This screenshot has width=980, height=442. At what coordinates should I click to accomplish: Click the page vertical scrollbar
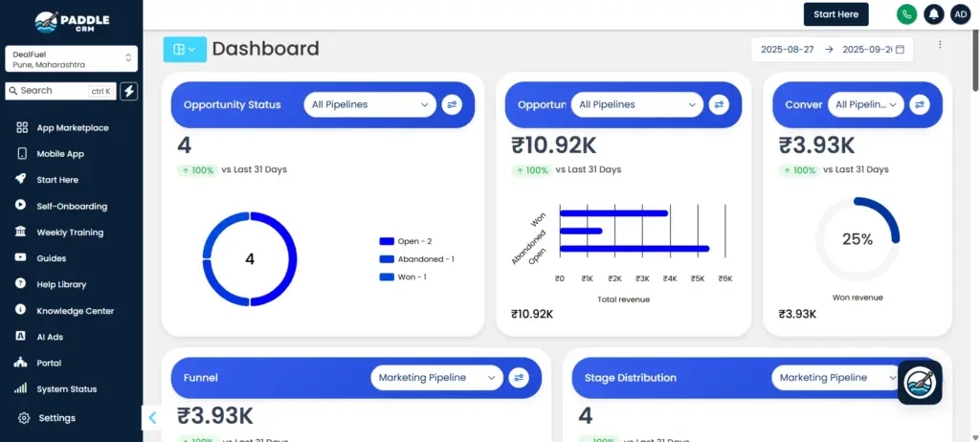(975, 59)
